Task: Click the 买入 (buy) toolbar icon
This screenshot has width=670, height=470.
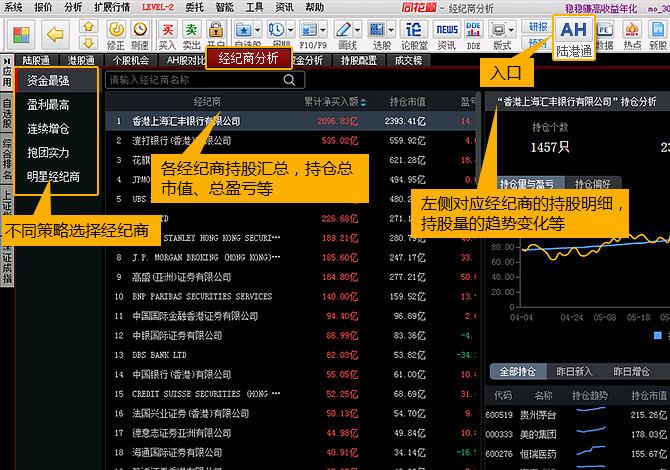Action: click(x=166, y=36)
